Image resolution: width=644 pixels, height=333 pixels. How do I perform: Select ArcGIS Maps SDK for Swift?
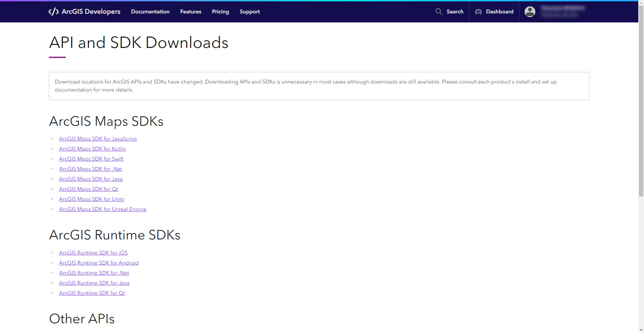[91, 159]
